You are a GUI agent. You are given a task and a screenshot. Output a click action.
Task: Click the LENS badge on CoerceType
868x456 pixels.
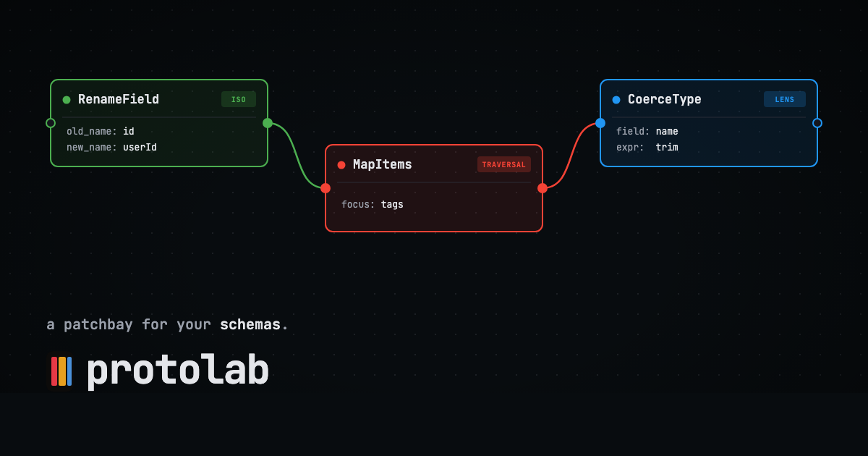(x=785, y=99)
